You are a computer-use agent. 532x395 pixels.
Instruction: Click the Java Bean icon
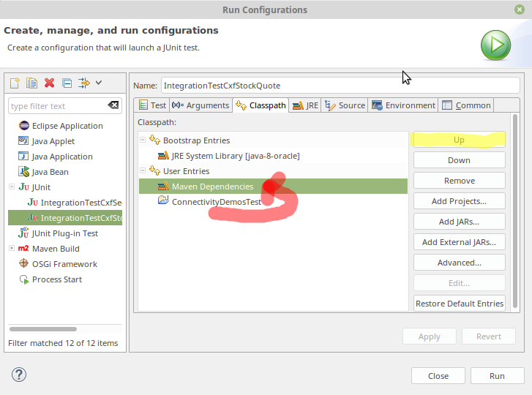(23, 172)
